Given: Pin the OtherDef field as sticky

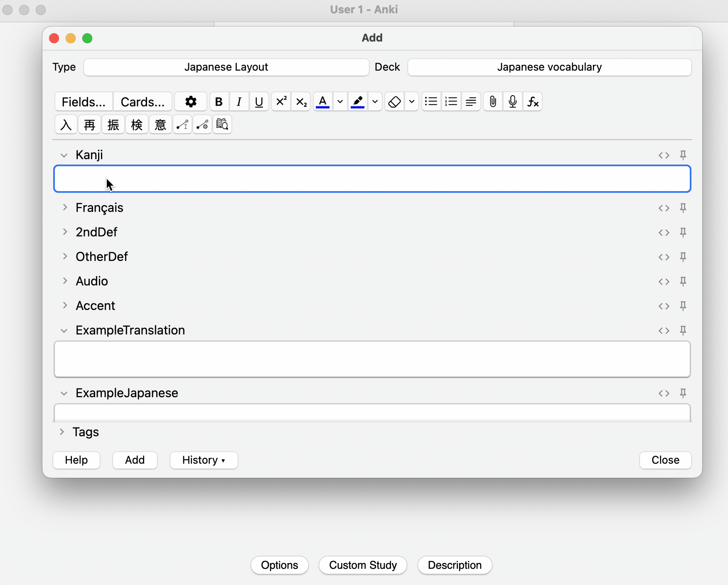Looking at the screenshot, I should [683, 257].
